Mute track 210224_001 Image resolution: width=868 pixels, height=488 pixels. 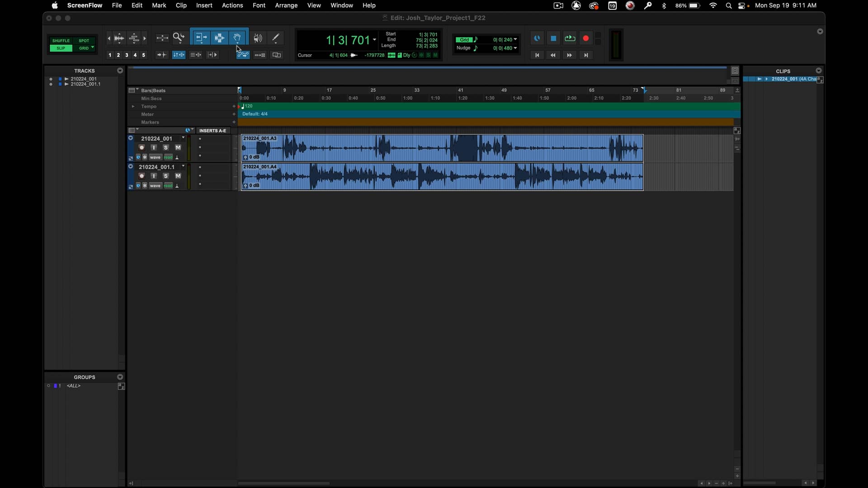pyautogui.click(x=178, y=148)
